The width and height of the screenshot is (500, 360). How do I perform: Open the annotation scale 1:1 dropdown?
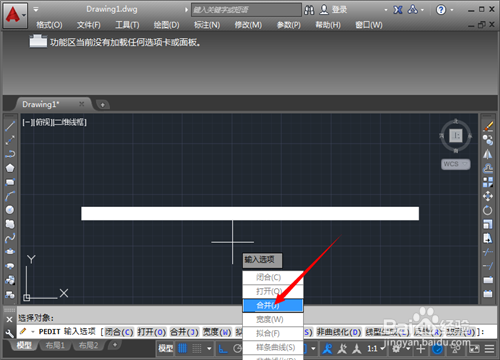(x=376, y=349)
